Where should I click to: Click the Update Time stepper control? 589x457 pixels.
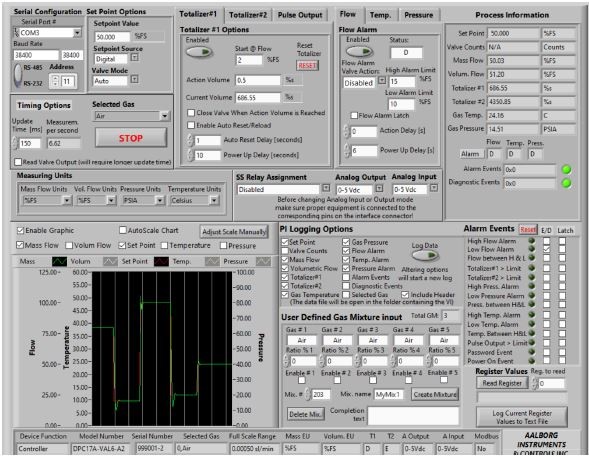point(15,143)
